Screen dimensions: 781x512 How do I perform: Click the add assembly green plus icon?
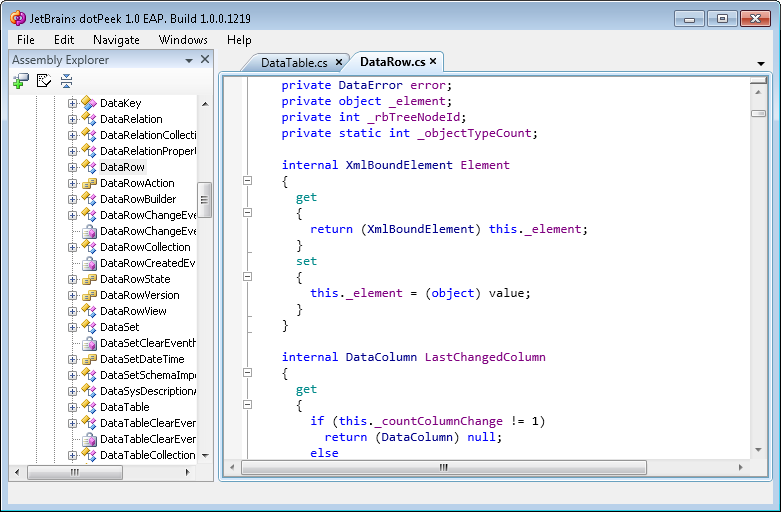[21, 81]
